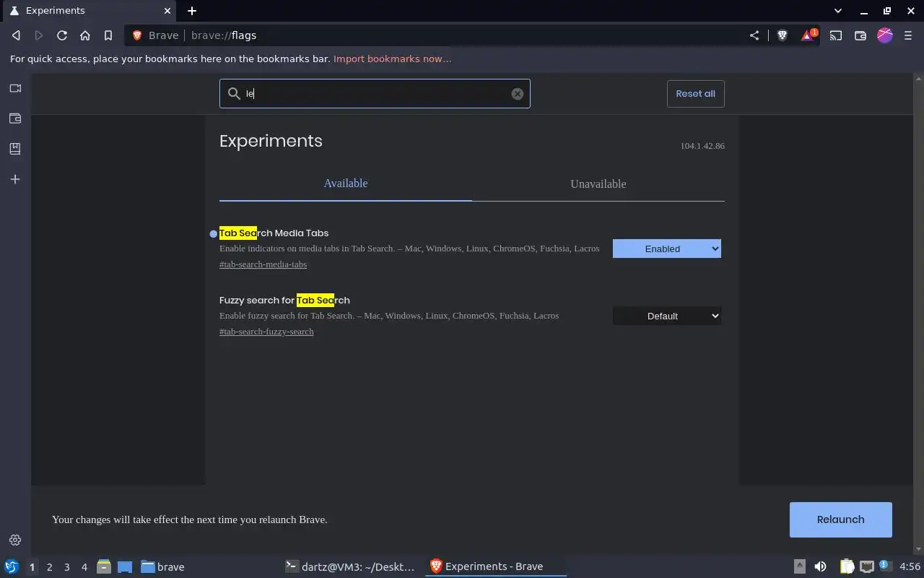The image size is (924, 578).
Task: Click the network tray icon
Action: coord(867,567)
